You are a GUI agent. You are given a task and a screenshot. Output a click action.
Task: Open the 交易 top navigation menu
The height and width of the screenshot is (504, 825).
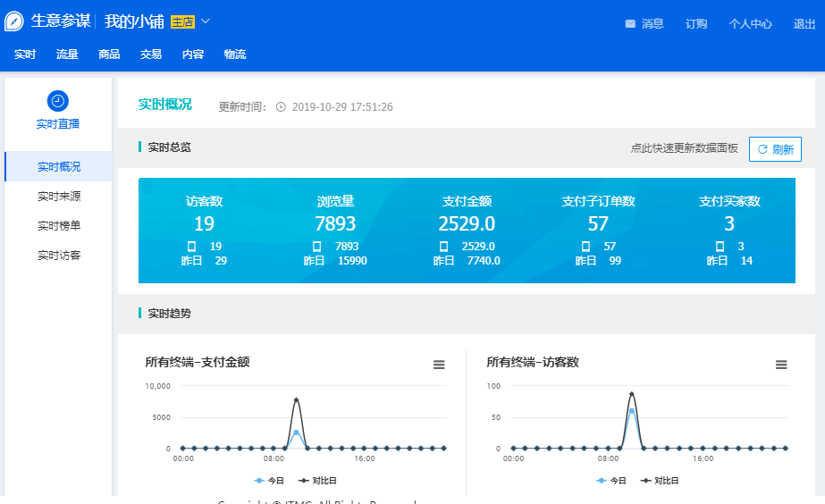151,55
